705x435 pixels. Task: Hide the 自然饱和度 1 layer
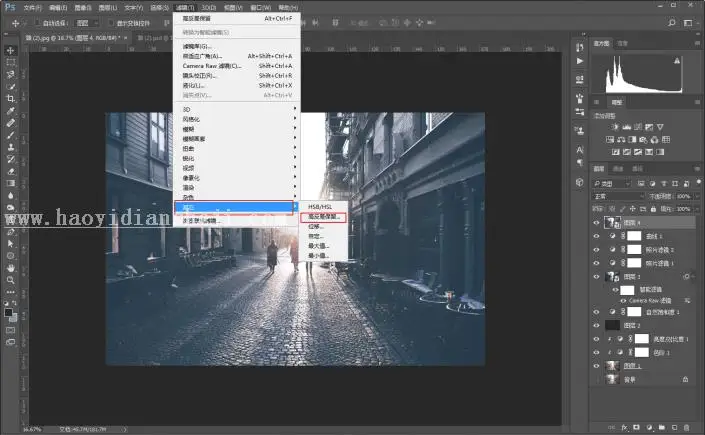pos(596,312)
